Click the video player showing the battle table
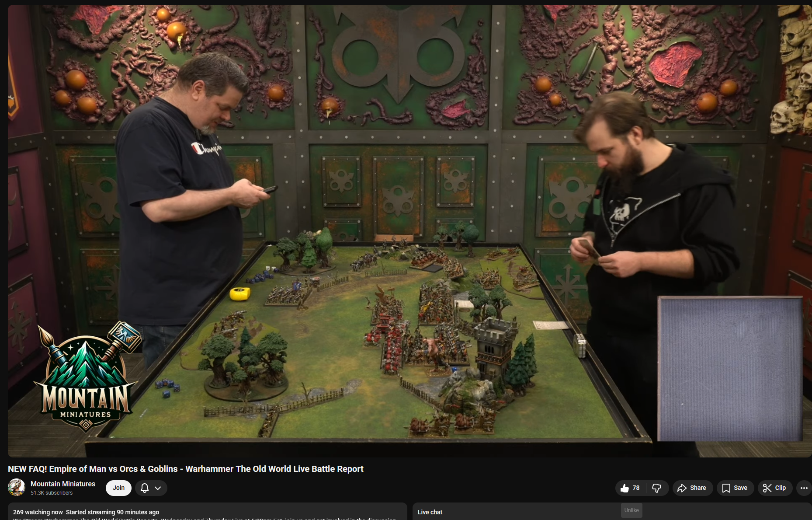The image size is (812, 520). tap(409, 231)
